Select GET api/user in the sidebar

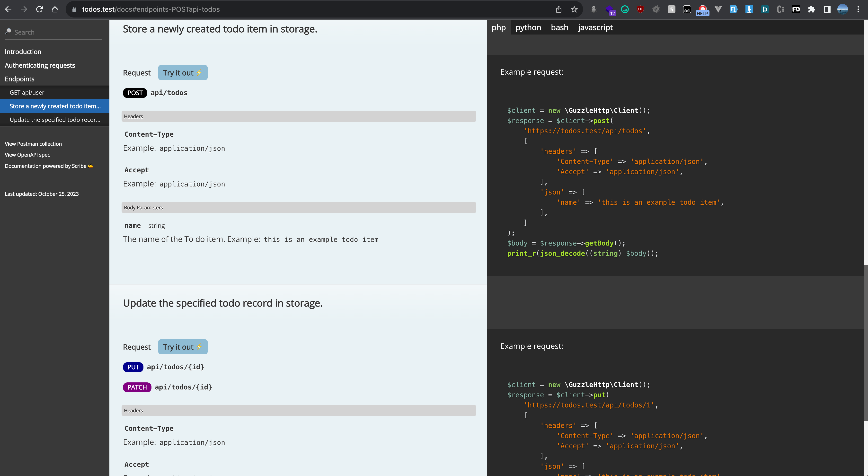[27, 92]
